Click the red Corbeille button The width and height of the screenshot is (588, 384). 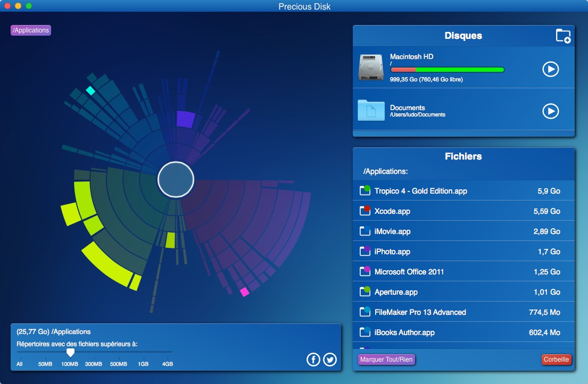coord(556,360)
